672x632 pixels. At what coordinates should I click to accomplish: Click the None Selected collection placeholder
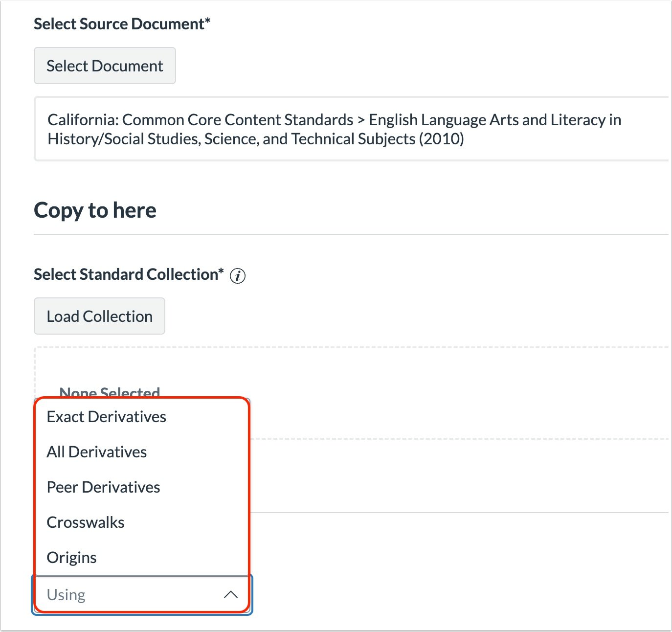coord(110,391)
